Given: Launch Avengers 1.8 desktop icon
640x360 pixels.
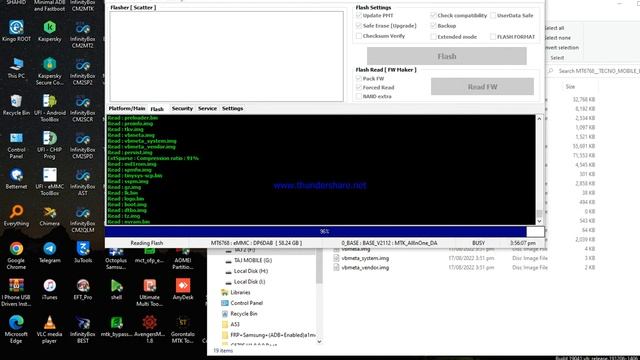Looking at the screenshot, I should (x=149, y=329).
